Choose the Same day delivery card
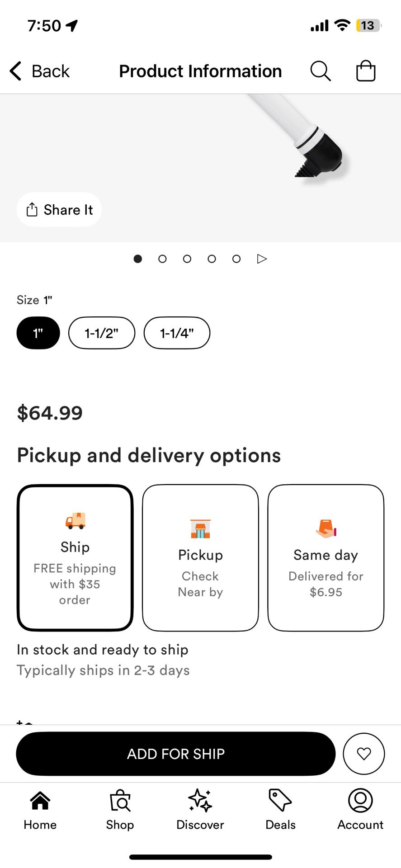401x868 pixels. coord(326,558)
